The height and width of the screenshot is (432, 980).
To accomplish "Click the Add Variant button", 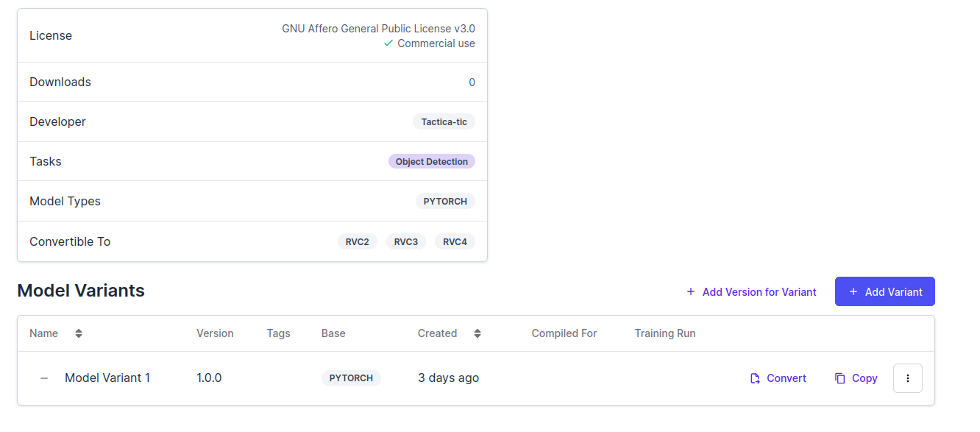I will tap(884, 291).
